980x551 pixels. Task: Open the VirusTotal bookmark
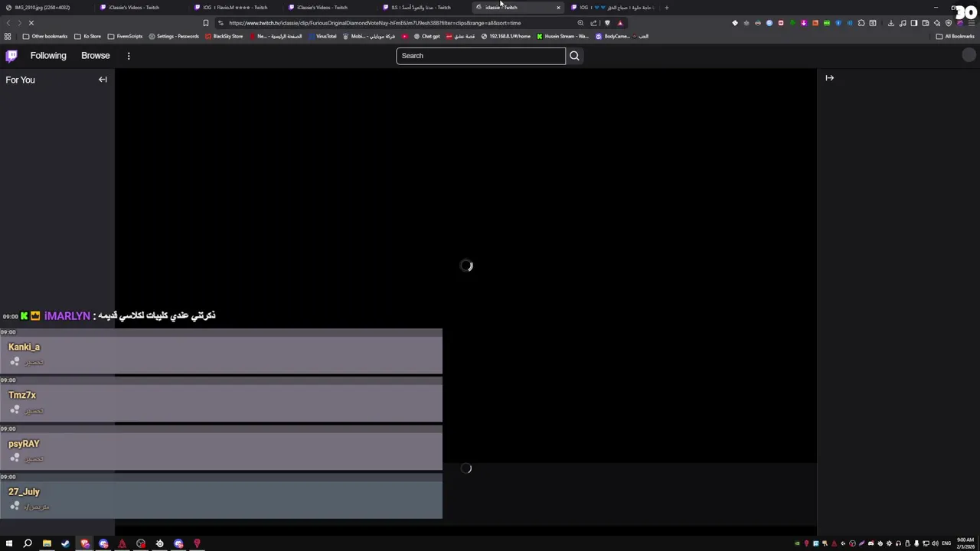click(x=322, y=36)
